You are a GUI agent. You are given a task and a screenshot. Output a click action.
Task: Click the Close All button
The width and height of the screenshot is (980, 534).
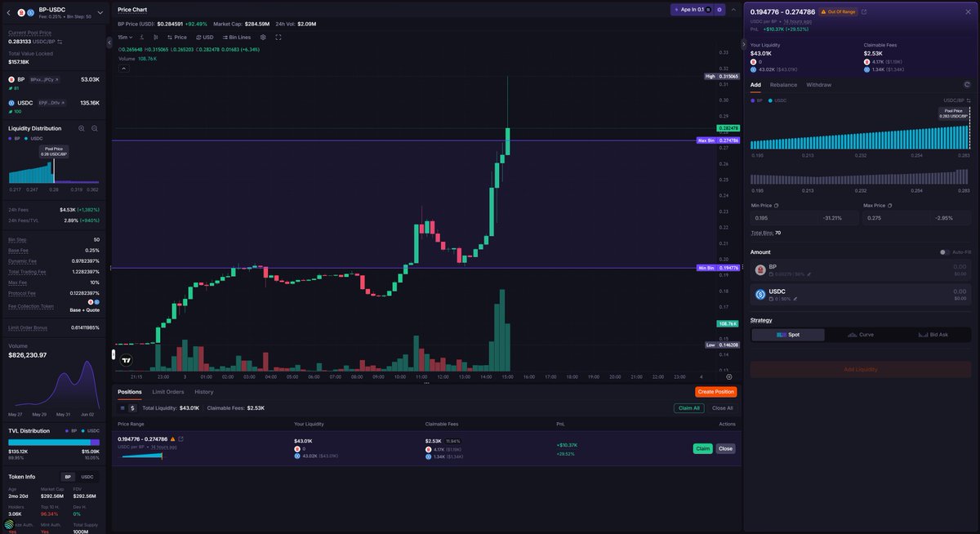(x=722, y=407)
